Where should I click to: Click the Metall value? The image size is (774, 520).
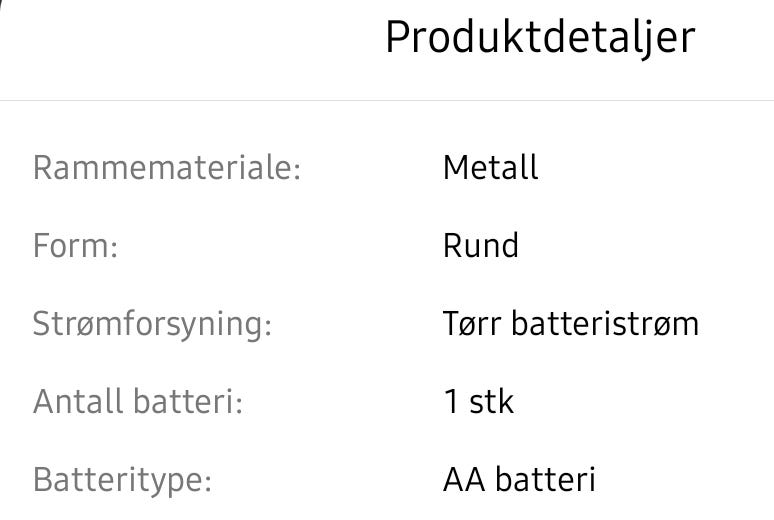pos(490,167)
